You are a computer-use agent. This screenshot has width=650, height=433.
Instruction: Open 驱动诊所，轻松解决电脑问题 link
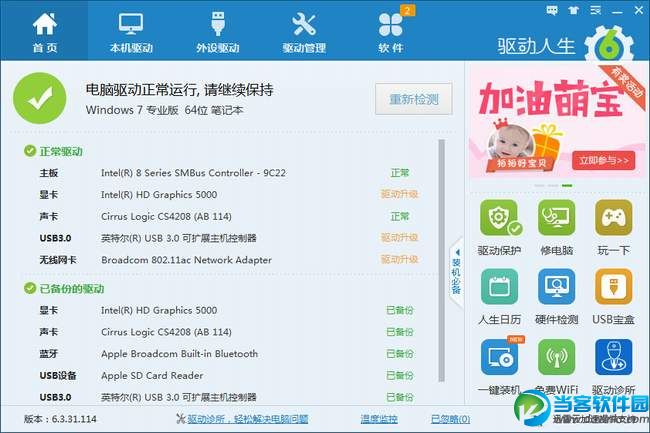[247, 419]
